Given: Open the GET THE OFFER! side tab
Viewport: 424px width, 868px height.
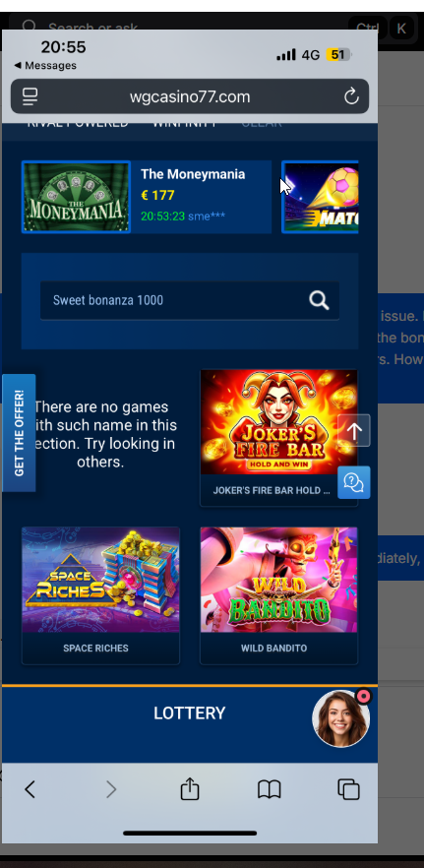Looking at the screenshot, I should click(19, 433).
